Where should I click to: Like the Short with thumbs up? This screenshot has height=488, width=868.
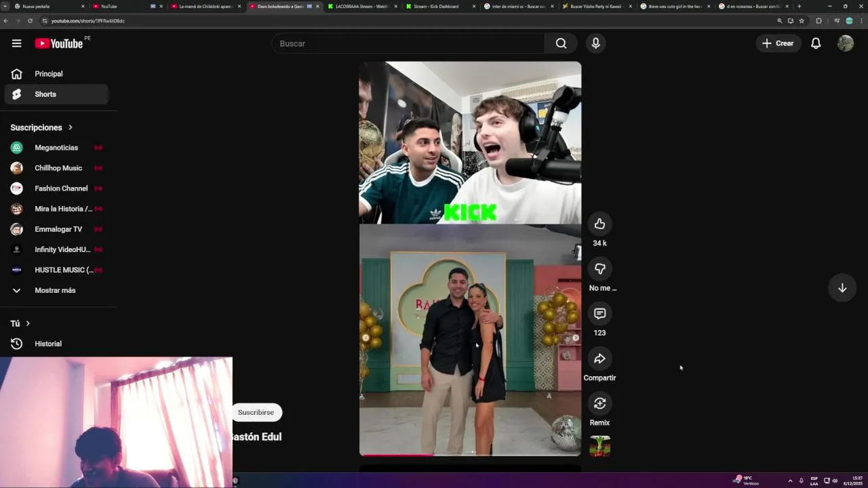pos(599,224)
